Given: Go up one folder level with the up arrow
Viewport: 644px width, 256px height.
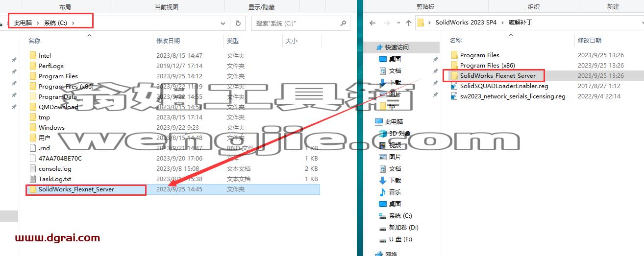Looking at the screenshot, I should coord(409,23).
